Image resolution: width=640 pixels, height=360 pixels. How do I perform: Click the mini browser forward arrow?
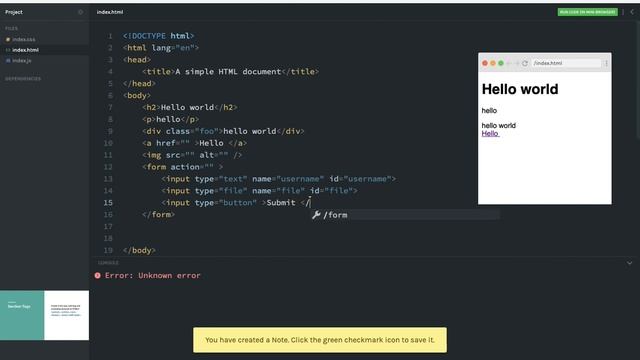[517, 63]
